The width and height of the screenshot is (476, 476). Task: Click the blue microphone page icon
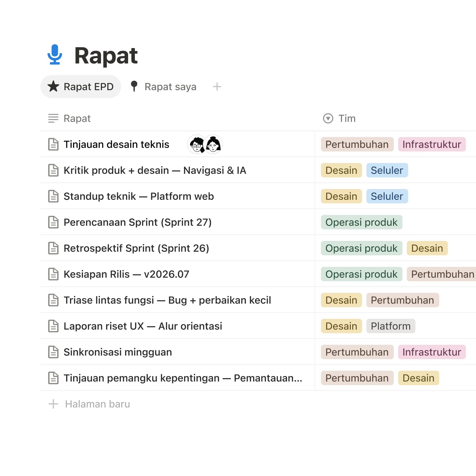pyautogui.click(x=55, y=54)
